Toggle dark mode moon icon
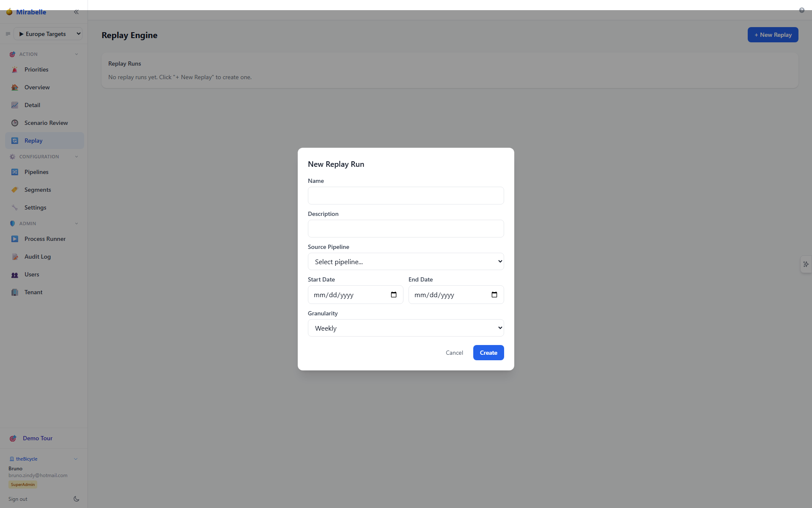Image resolution: width=812 pixels, height=508 pixels. (x=76, y=499)
